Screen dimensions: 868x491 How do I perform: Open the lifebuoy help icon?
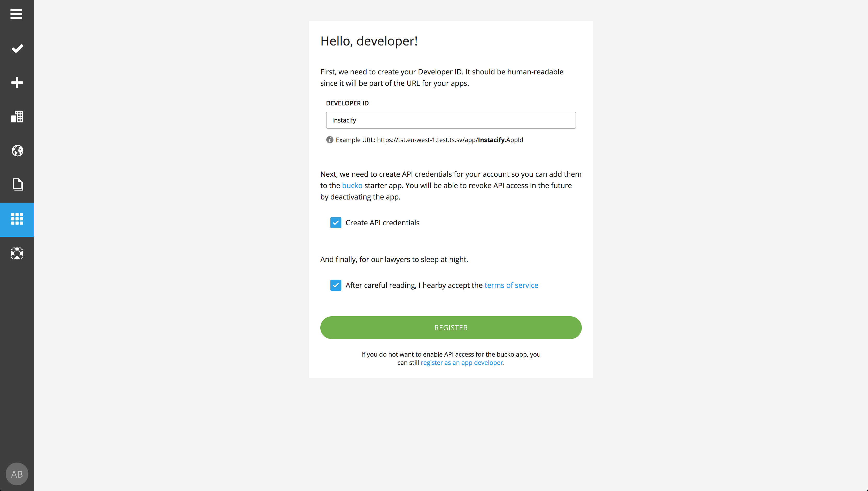pyautogui.click(x=17, y=253)
